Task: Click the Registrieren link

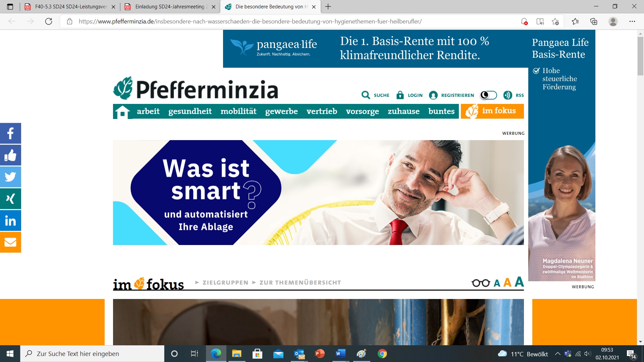Action: click(x=457, y=95)
